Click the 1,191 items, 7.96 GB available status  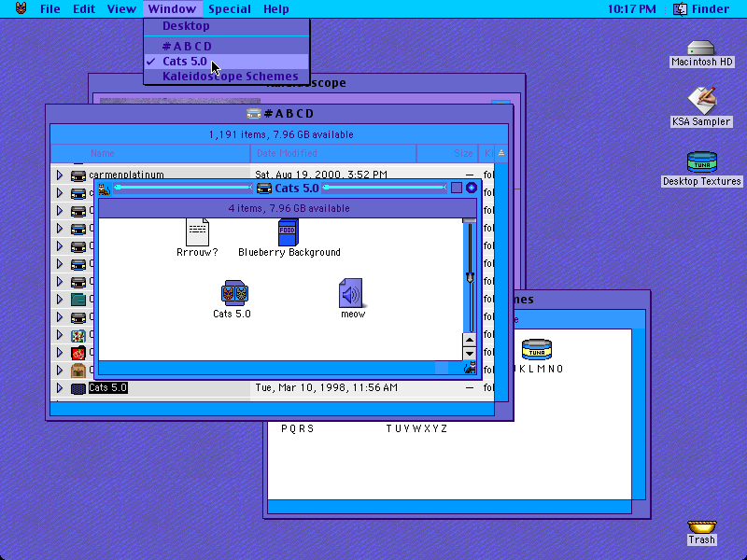pos(281,134)
